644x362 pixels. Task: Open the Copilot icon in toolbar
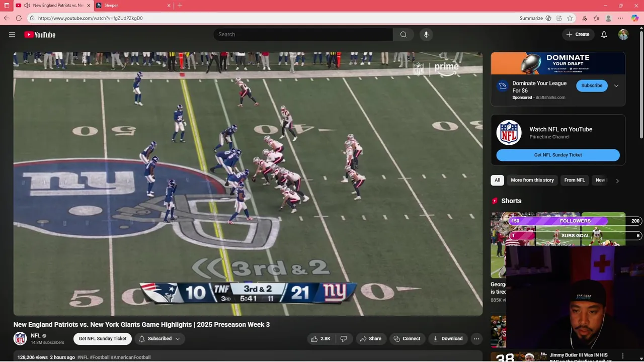pyautogui.click(x=635, y=18)
